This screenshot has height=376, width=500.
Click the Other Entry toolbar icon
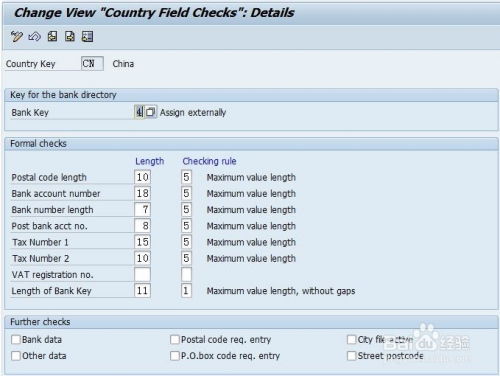click(x=87, y=36)
